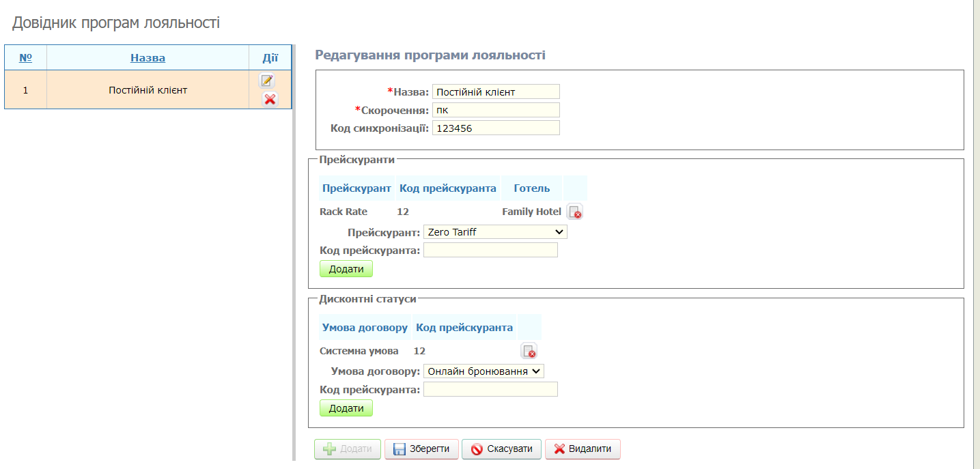This screenshot has width=980, height=469.
Task: Delete the program with Видалити button
Action: point(583,449)
